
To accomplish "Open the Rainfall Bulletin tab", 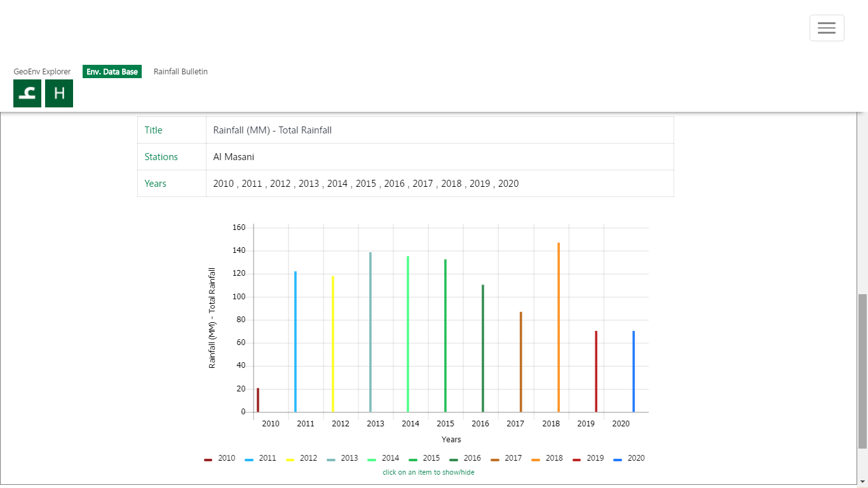I will (x=180, y=72).
